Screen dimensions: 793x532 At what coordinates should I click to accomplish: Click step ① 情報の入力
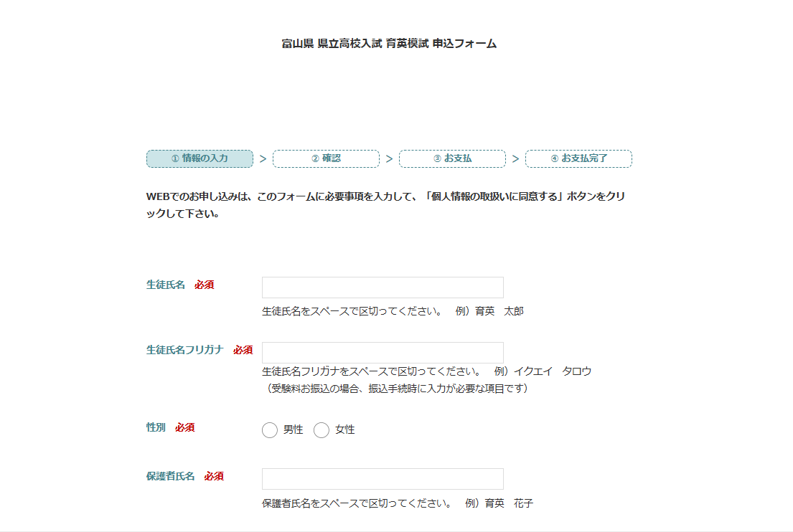[200, 158]
